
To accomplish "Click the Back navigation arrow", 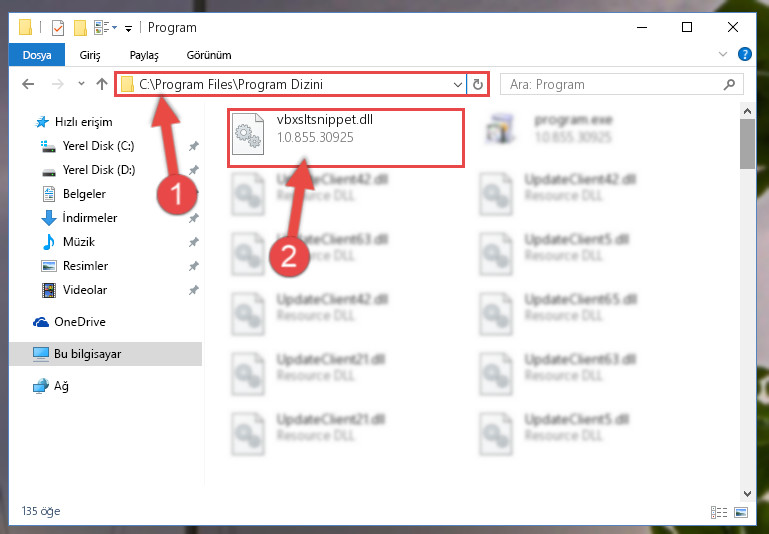I will [28, 84].
